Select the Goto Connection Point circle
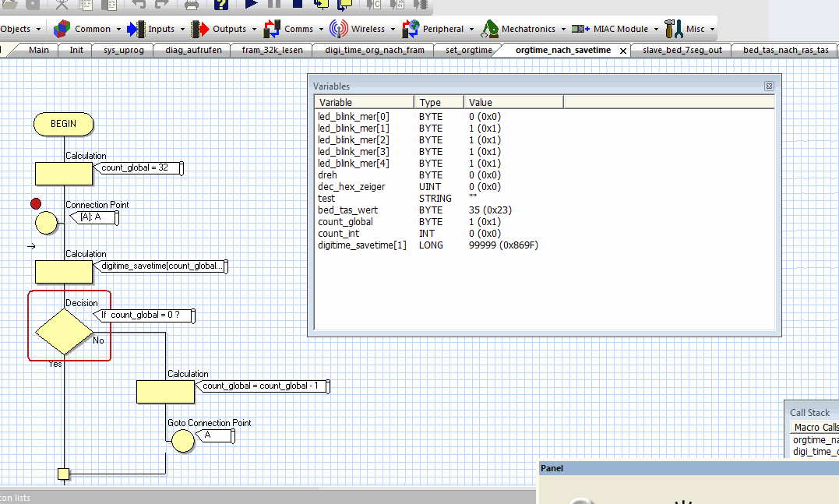 [x=183, y=442]
